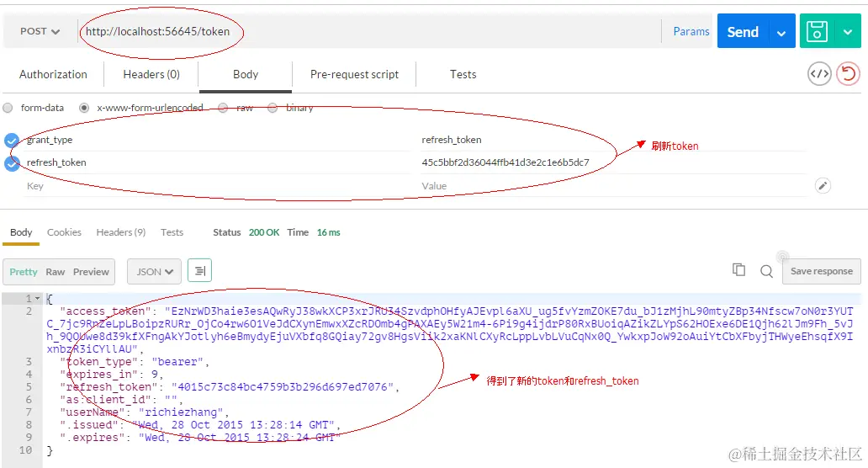Switch to the Authorization tab
This screenshot has width=868, height=468.
click(x=53, y=74)
